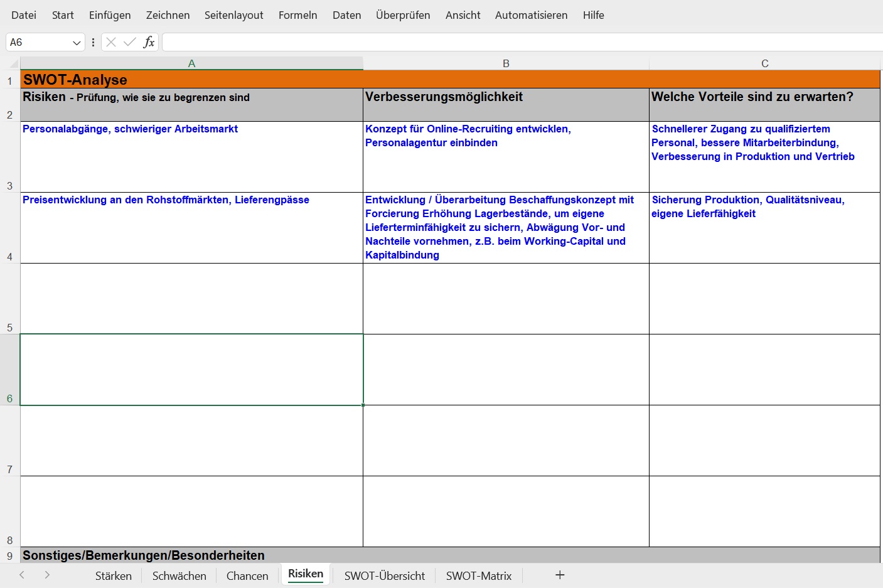The height and width of the screenshot is (588, 883).
Task: Switch to the SWOT-Übersicht sheet tab
Action: 384,575
